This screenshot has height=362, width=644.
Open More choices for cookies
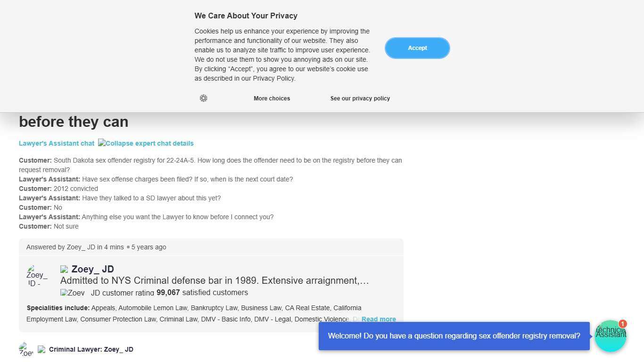tap(272, 99)
